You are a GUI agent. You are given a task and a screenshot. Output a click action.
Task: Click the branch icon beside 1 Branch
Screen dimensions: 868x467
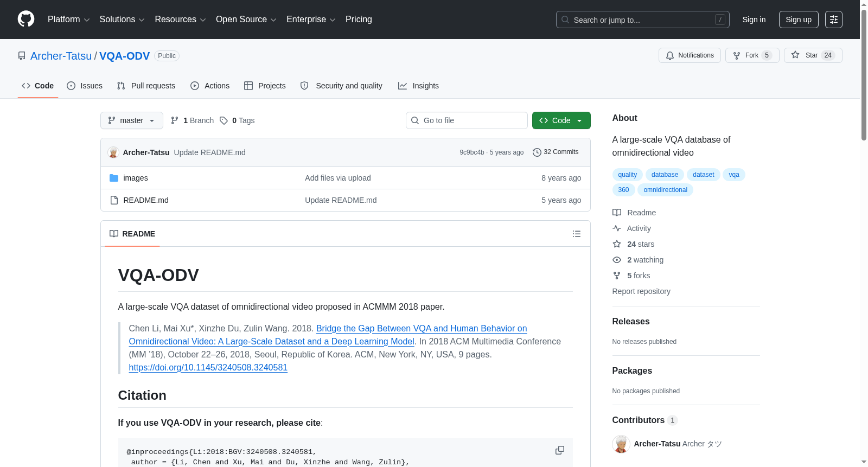[x=175, y=120]
